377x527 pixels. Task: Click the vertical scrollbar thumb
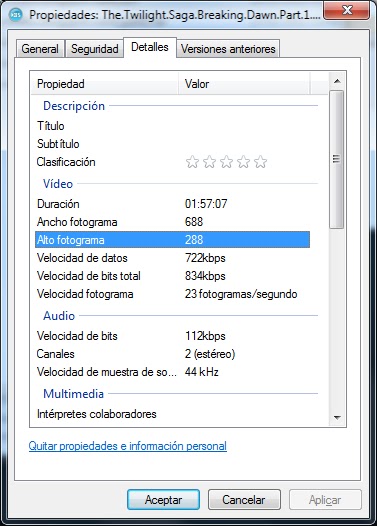click(x=337, y=159)
